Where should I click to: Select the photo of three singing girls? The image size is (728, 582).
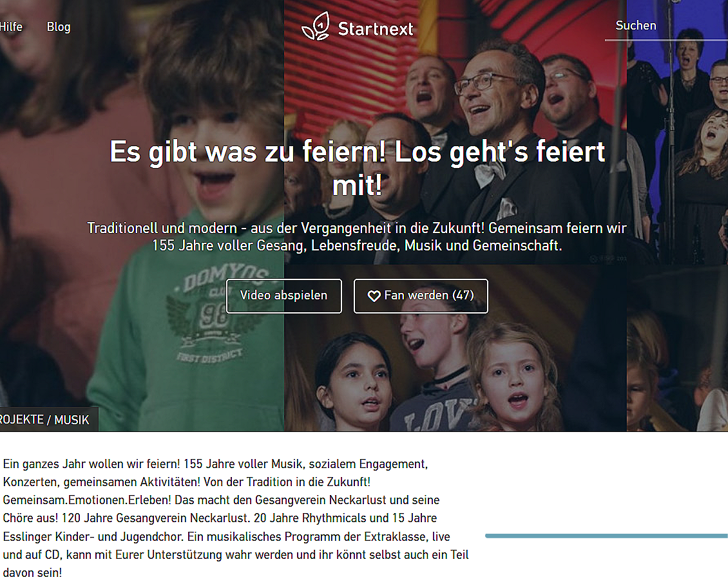pos(455,348)
